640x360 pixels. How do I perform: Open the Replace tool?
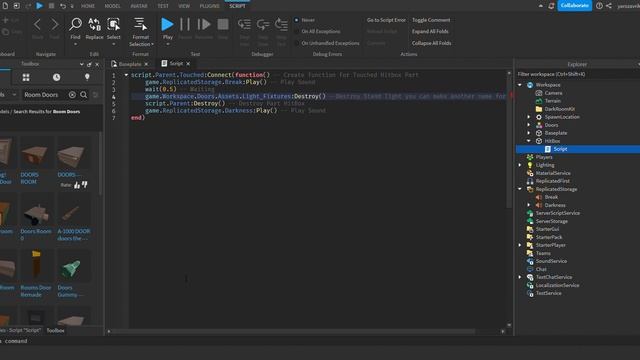coord(94,24)
